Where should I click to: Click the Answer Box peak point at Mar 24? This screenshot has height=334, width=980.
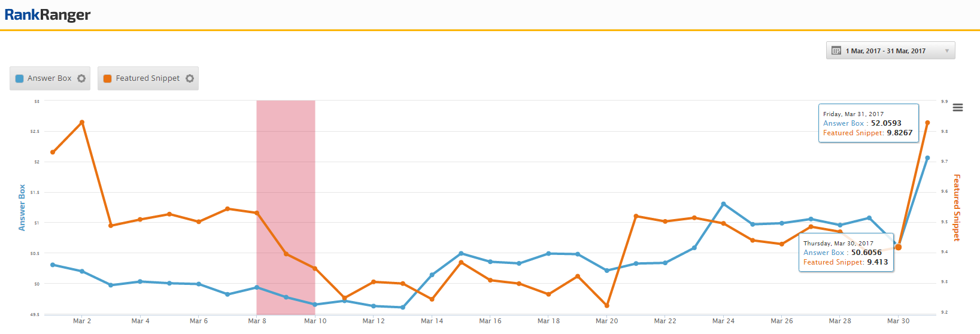723,204
